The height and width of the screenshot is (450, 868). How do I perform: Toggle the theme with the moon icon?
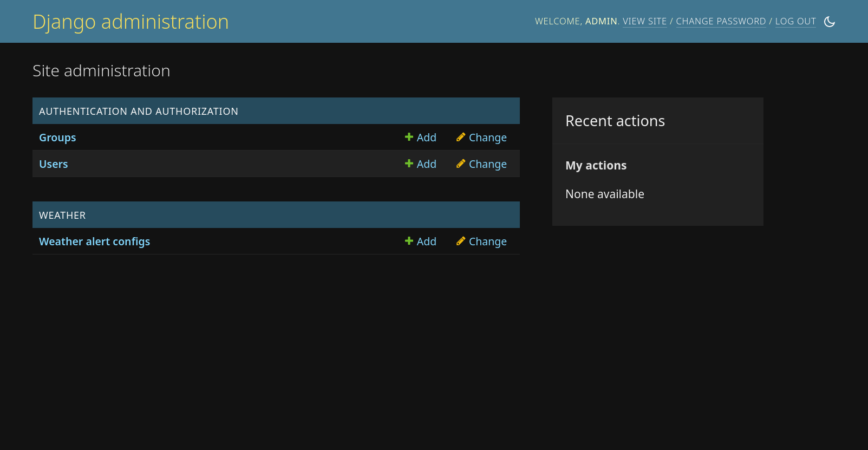click(x=829, y=22)
